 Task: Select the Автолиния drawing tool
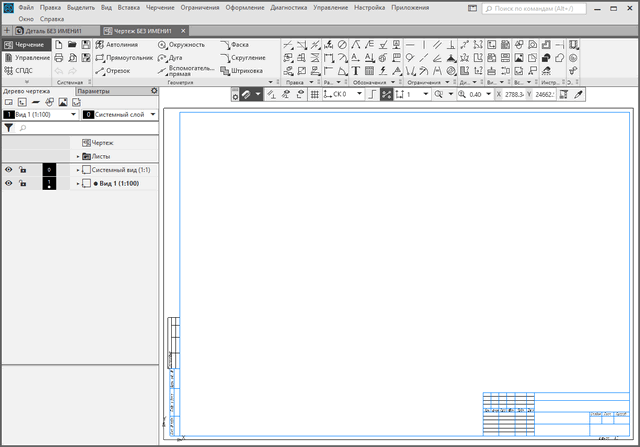pyautogui.click(x=117, y=45)
